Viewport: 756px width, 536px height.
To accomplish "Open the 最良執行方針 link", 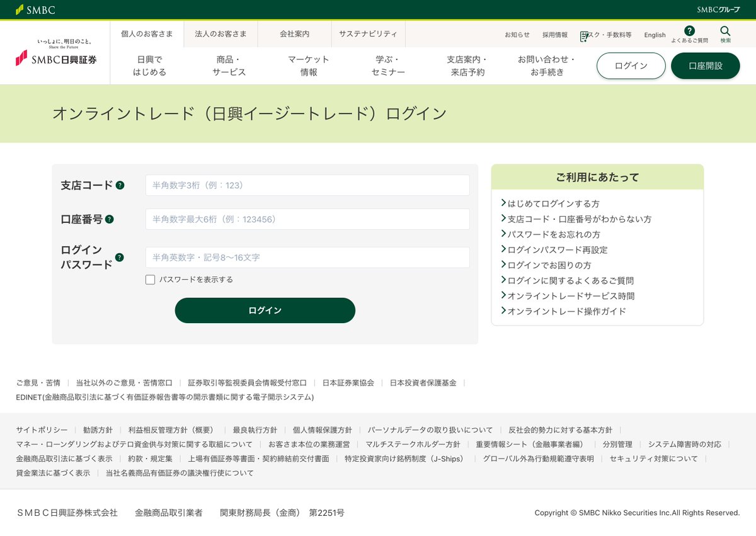I will pos(255,430).
